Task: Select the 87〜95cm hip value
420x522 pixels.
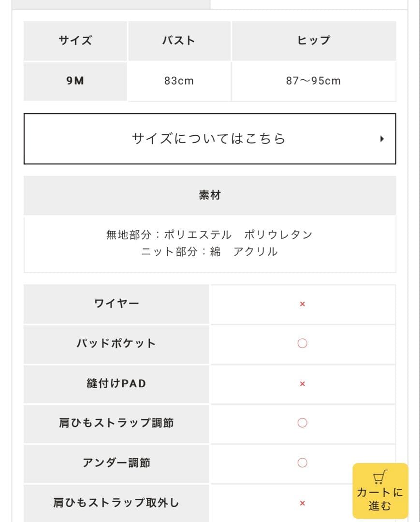Action: 314,81
